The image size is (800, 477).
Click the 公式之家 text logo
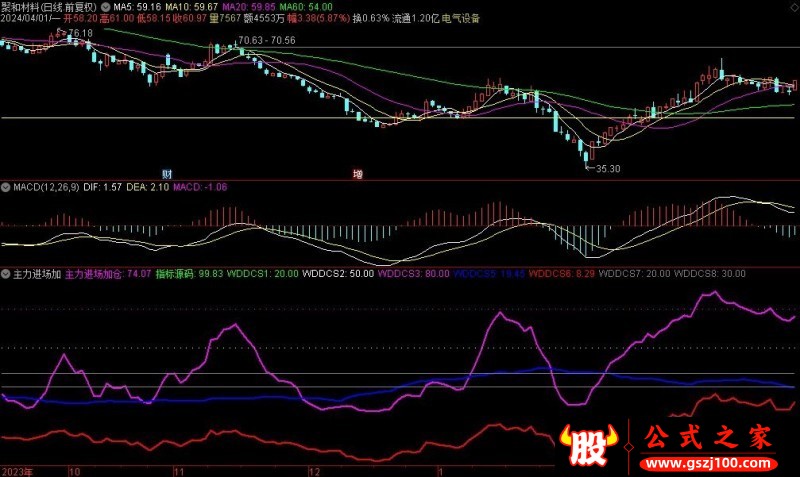pyautogui.click(x=710, y=436)
